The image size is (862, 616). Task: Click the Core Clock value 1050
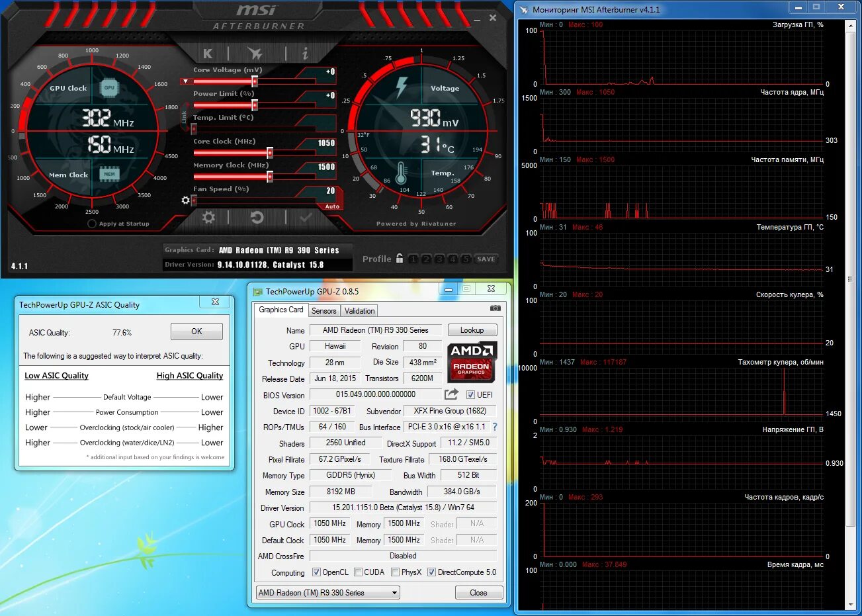click(326, 143)
